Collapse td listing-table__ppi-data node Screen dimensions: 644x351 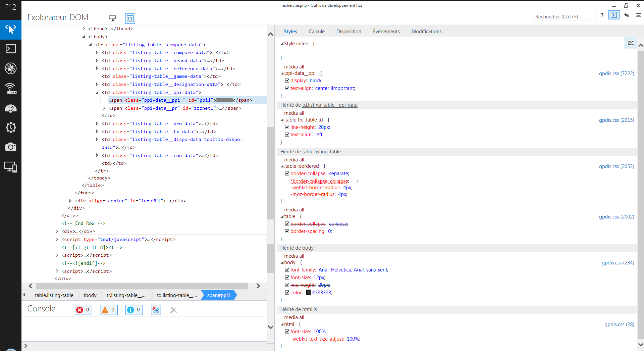pyautogui.click(x=97, y=93)
